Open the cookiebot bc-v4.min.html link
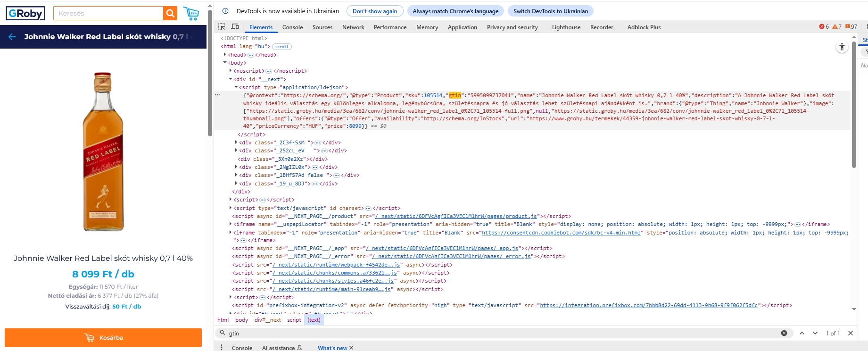 (x=561, y=233)
